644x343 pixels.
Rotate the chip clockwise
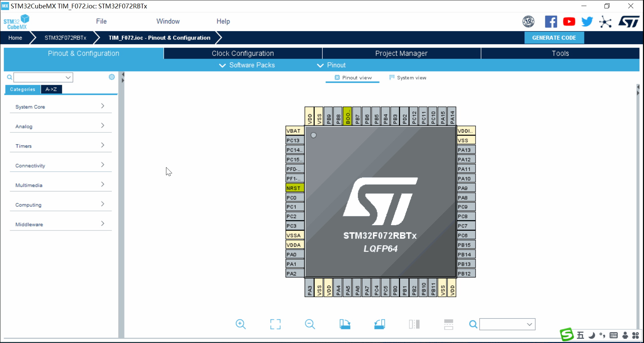pyautogui.click(x=345, y=324)
